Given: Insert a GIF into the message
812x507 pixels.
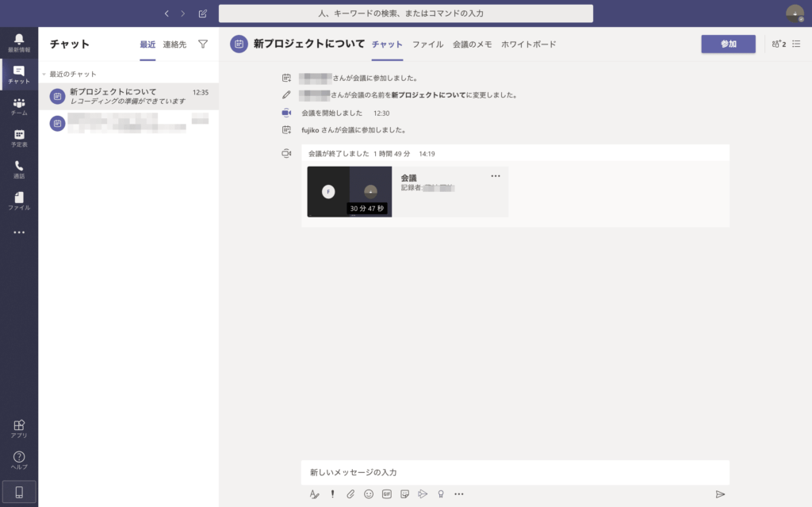Looking at the screenshot, I should [386, 494].
